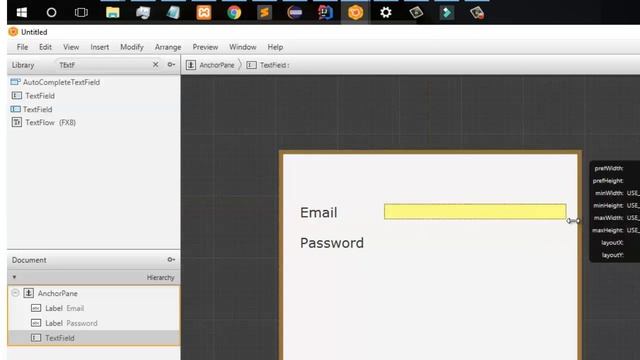This screenshot has height=360, width=640.
Task: Select the yellow text field on canvas
Action: [x=475, y=211]
